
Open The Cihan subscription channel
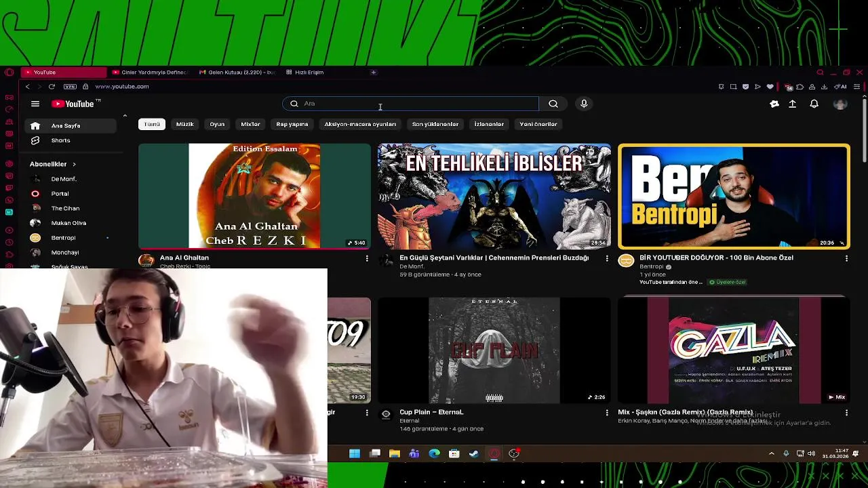tap(66, 209)
